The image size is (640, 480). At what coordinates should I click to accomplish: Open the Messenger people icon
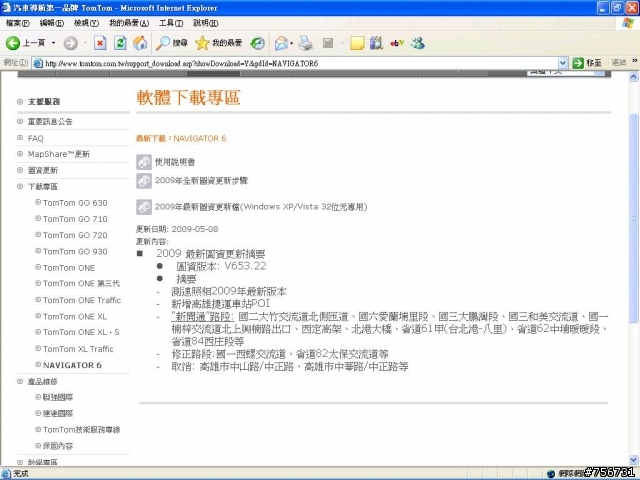click(x=418, y=43)
